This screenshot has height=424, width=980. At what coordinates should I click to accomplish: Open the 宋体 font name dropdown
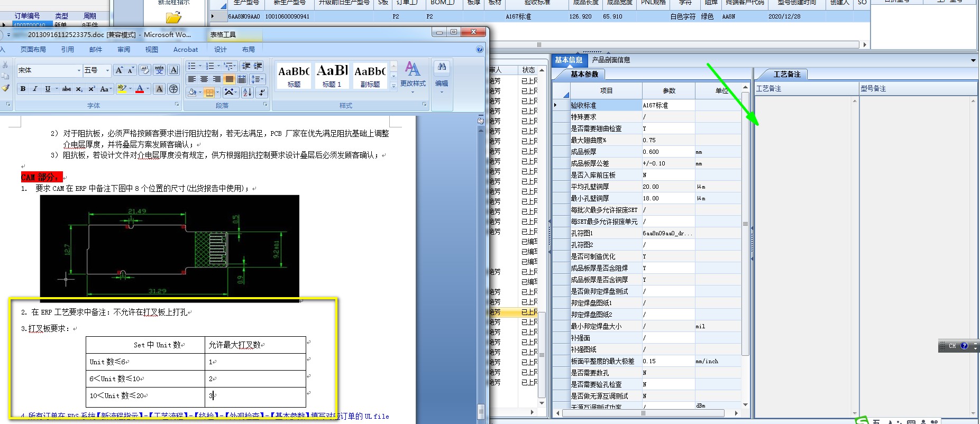[79, 70]
